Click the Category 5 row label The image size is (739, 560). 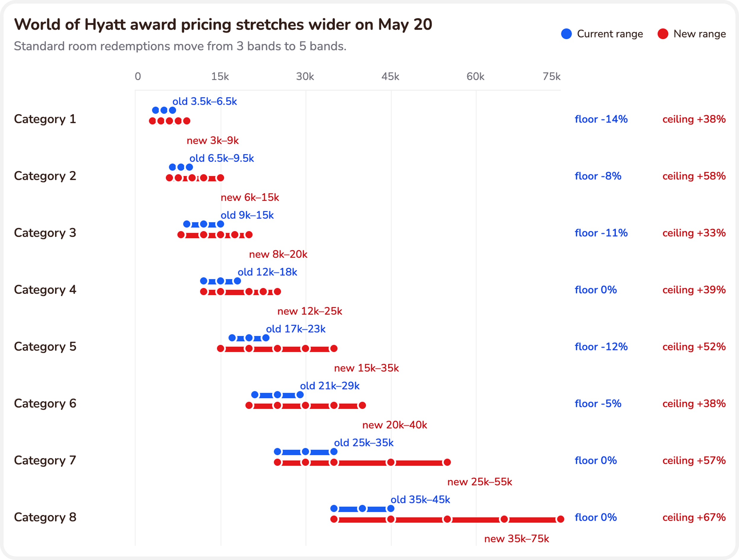click(45, 347)
